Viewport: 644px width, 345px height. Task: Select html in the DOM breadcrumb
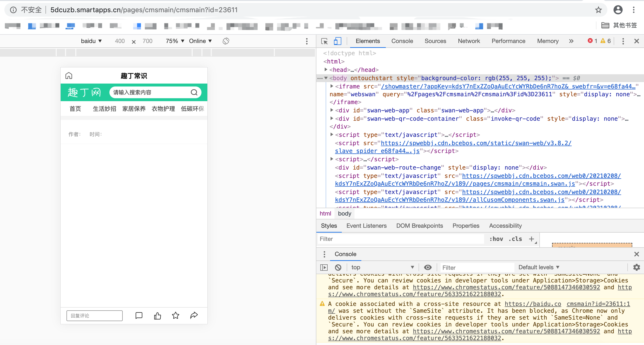(x=325, y=214)
